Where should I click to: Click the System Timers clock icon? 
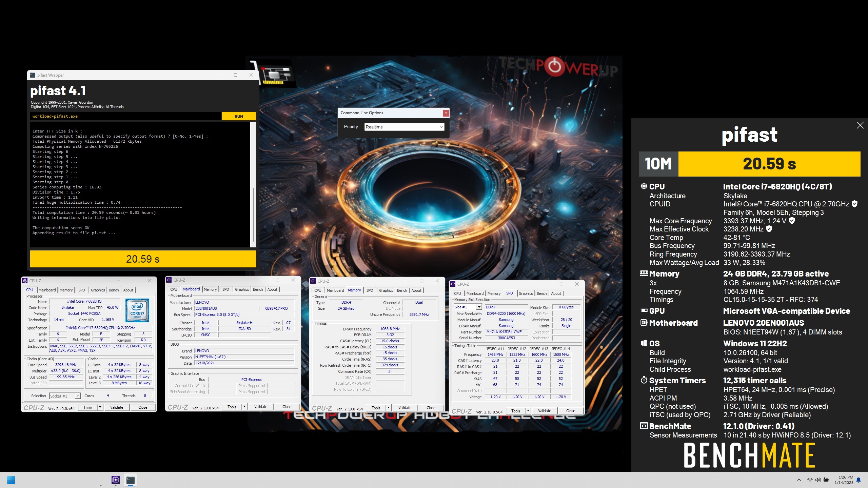(644, 380)
